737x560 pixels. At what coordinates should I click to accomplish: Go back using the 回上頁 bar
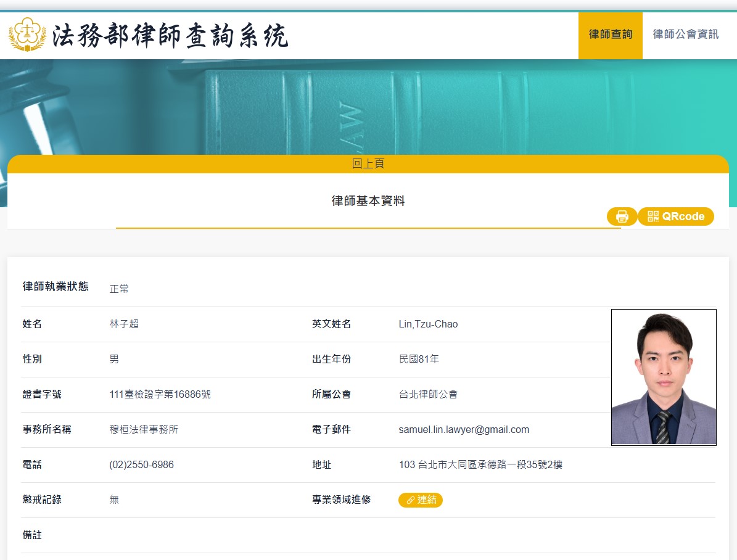[x=368, y=164]
